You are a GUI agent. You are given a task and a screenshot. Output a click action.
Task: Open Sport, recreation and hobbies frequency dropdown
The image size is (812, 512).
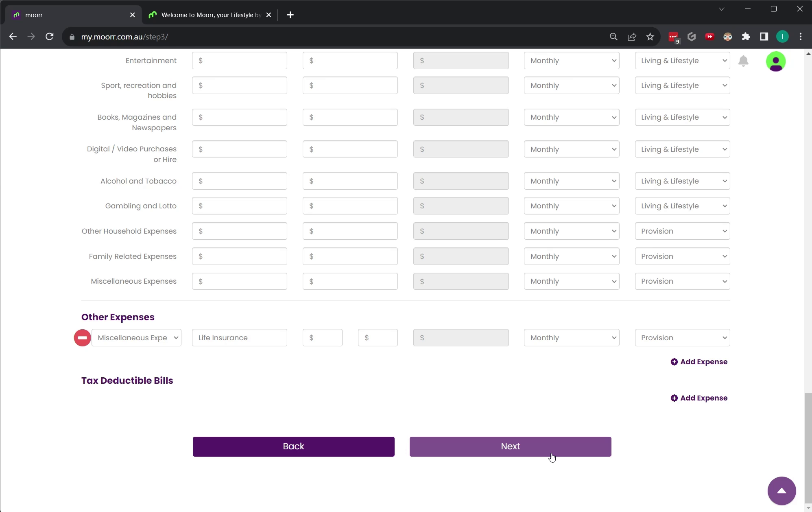572,85
